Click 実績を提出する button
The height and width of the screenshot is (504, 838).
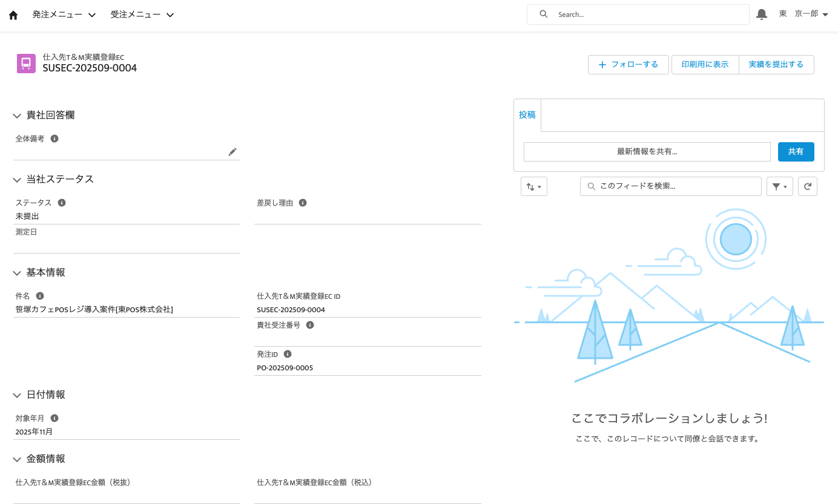776,65
